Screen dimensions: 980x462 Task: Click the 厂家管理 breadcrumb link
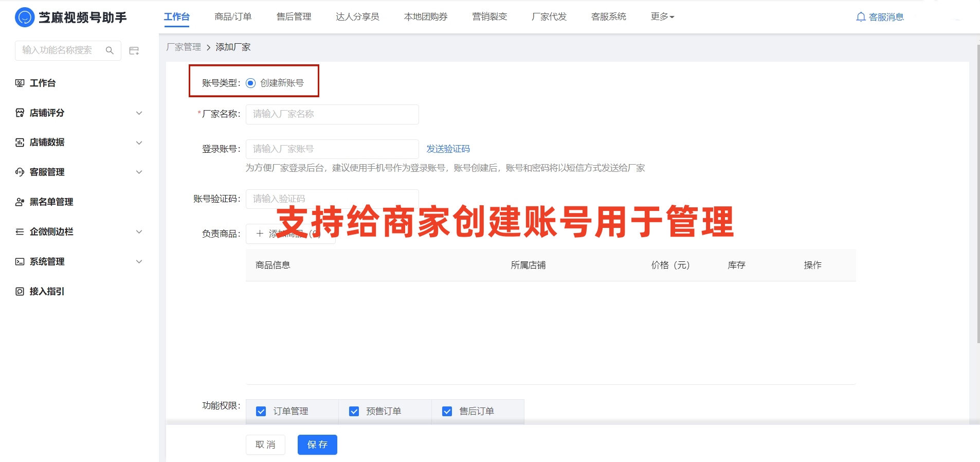tap(184, 47)
